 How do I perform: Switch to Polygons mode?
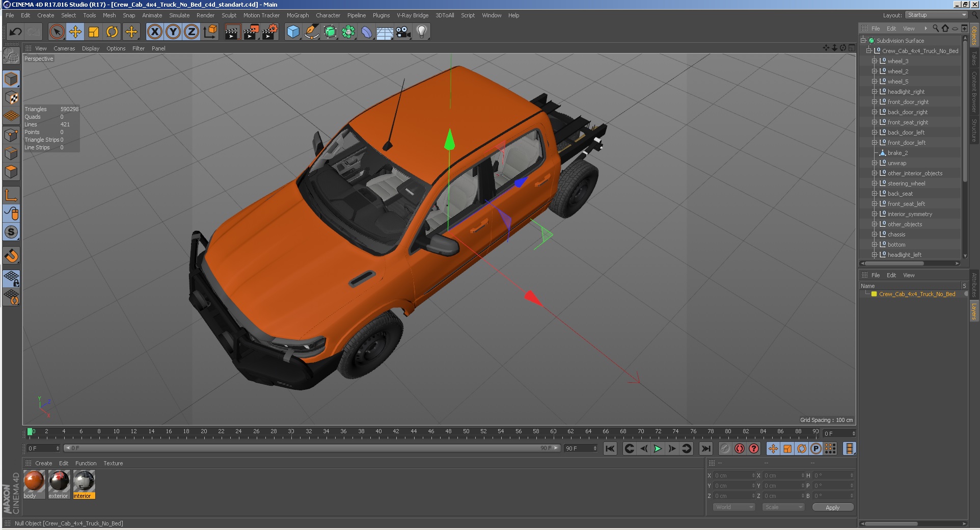[11, 172]
